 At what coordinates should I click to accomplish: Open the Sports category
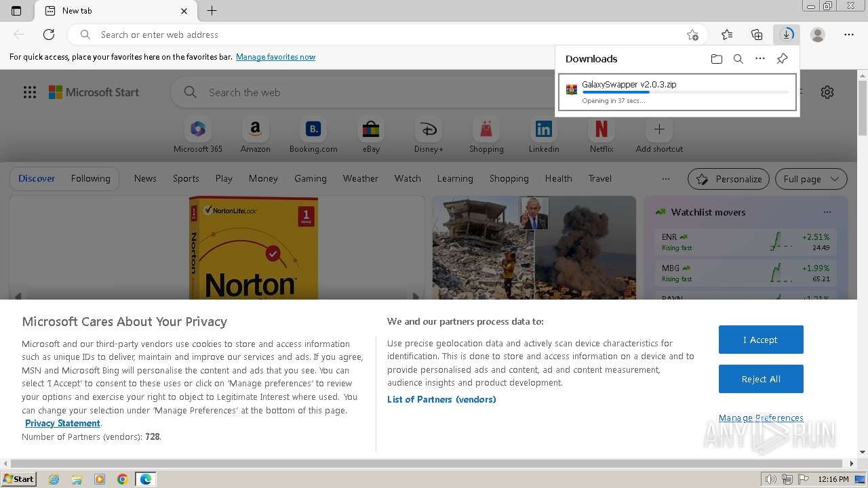[x=186, y=178]
